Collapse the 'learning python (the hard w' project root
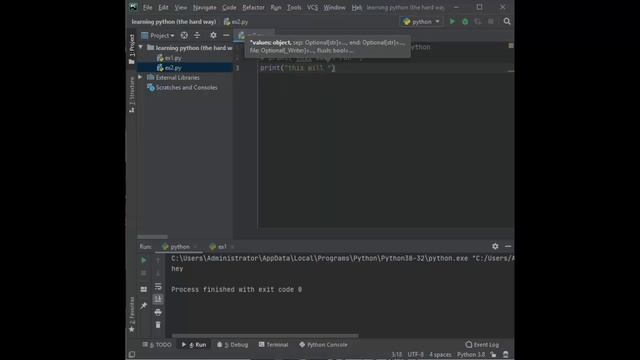This screenshot has width=640, height=360. tap(141, 47)
